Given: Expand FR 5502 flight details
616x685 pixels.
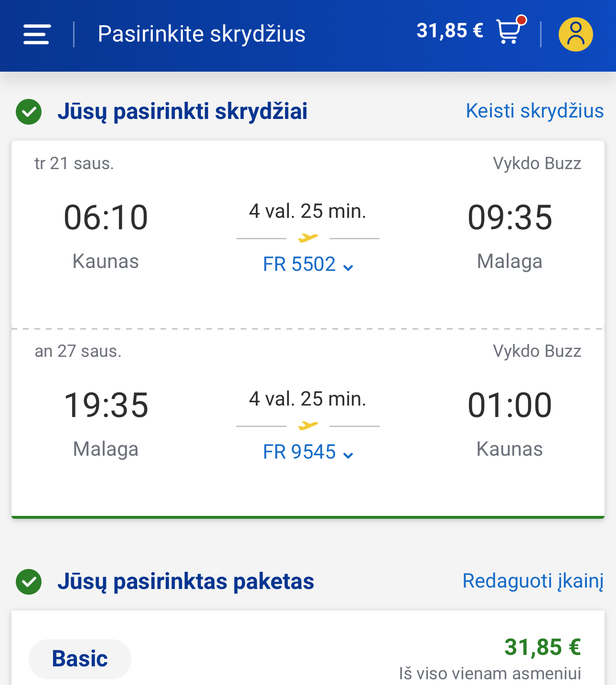Looking at the screenshot, I should [300, 264].
